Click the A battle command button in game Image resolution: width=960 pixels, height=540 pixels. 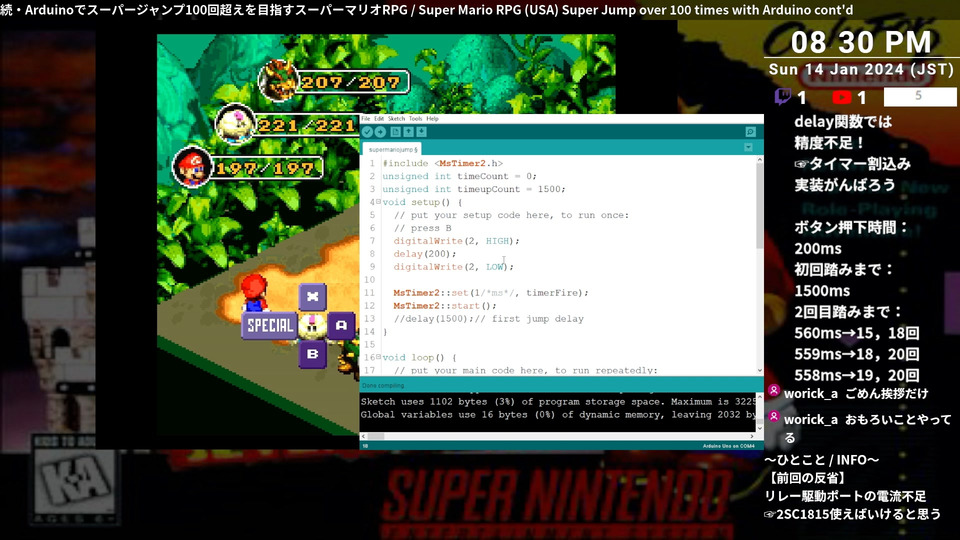coord(341,325)
